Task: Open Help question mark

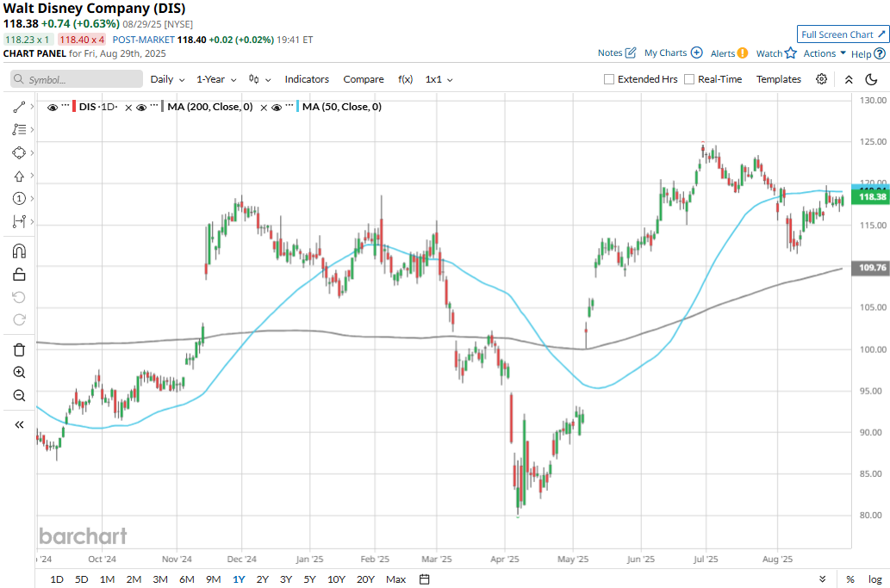Action: click(879, 54)
